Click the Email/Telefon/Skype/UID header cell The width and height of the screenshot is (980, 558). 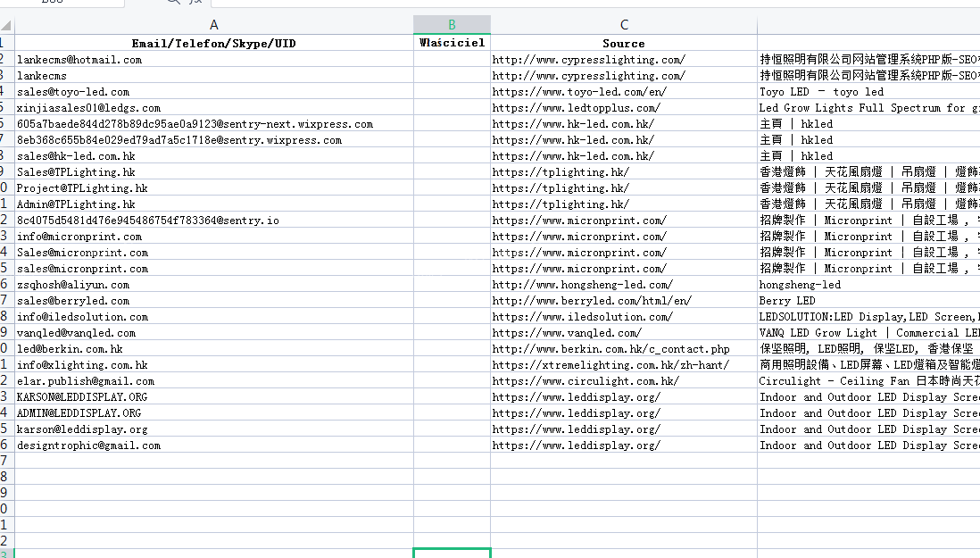click(x=213, y=43)
